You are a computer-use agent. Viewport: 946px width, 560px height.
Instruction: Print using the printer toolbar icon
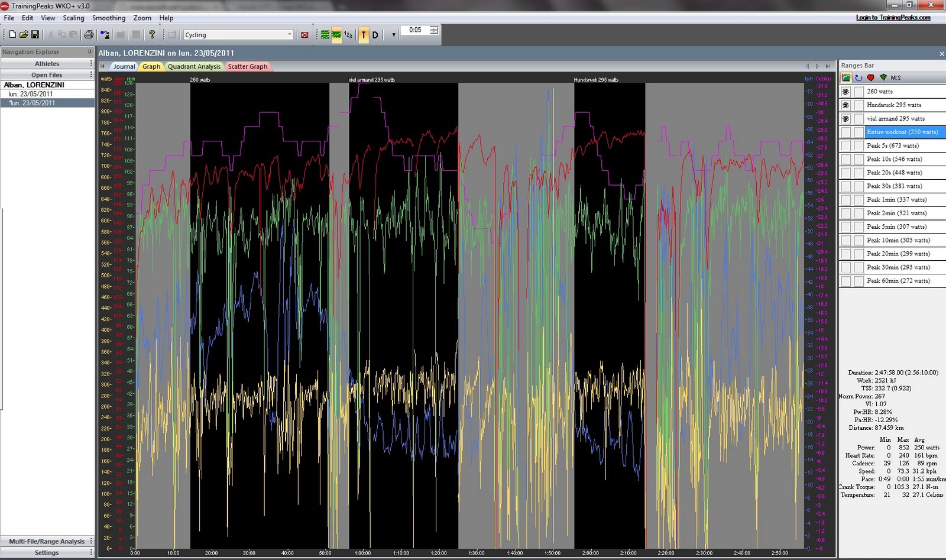[89, 35]
